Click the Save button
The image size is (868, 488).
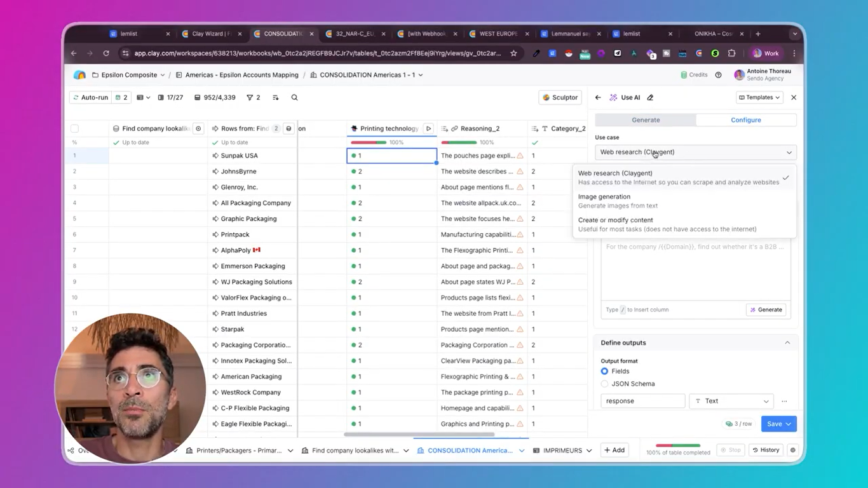(x=773, y=424)
